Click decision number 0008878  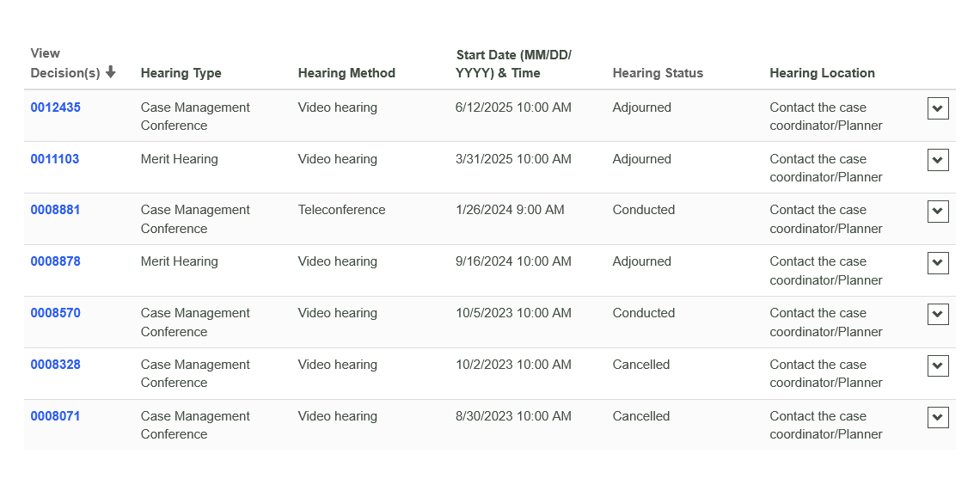[x=56, y=261]
